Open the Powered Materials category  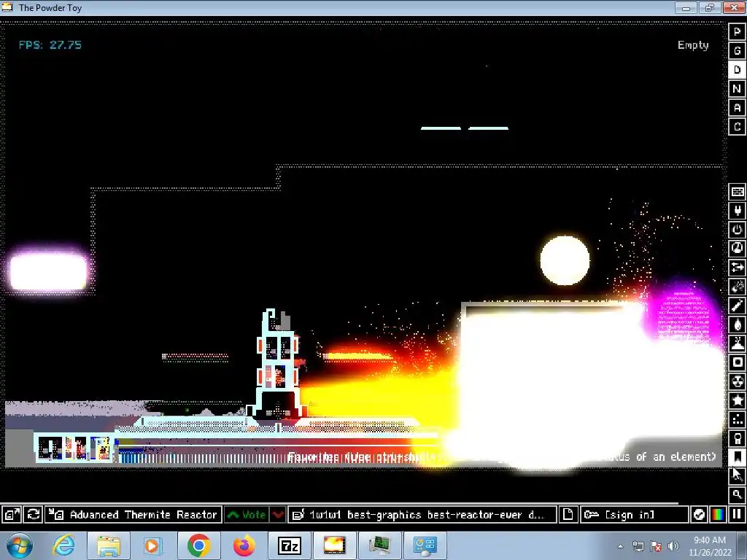[x=738, y=230]
